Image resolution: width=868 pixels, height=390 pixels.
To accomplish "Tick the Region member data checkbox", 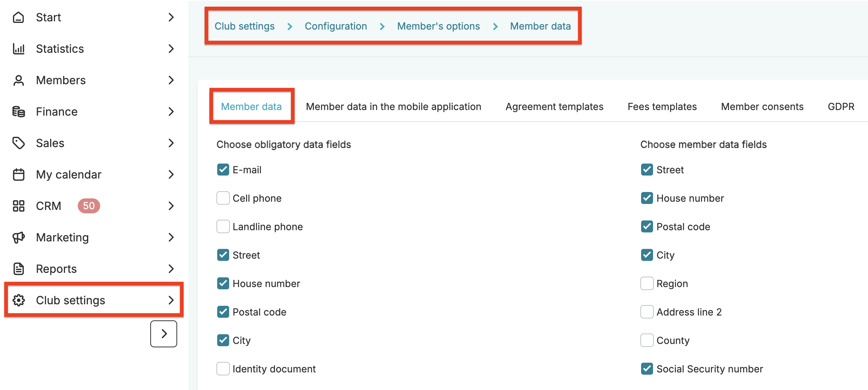I will (647, 284).
